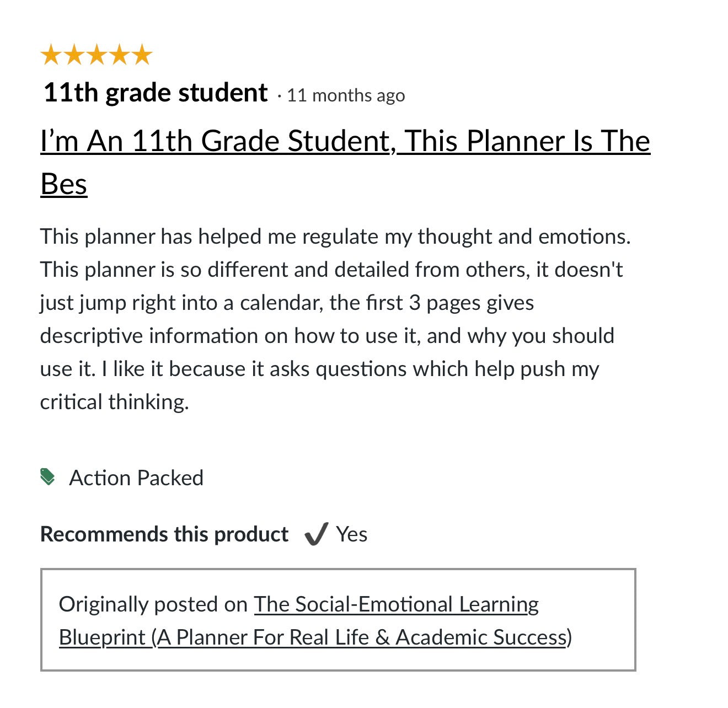The image size is (728, 708).
Task: Open the "I'm An 11th Grade Student" review title
Action: pos(345,141)
